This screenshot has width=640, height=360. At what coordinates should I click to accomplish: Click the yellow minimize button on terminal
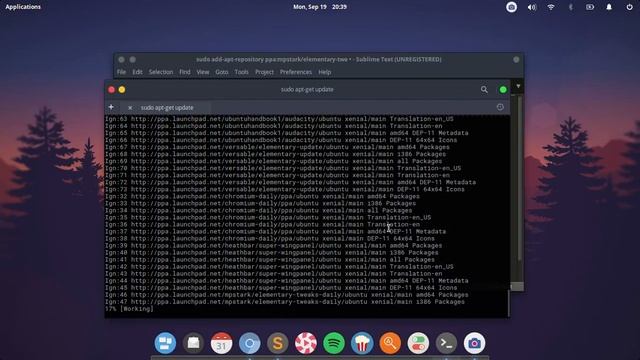(122, 89)
